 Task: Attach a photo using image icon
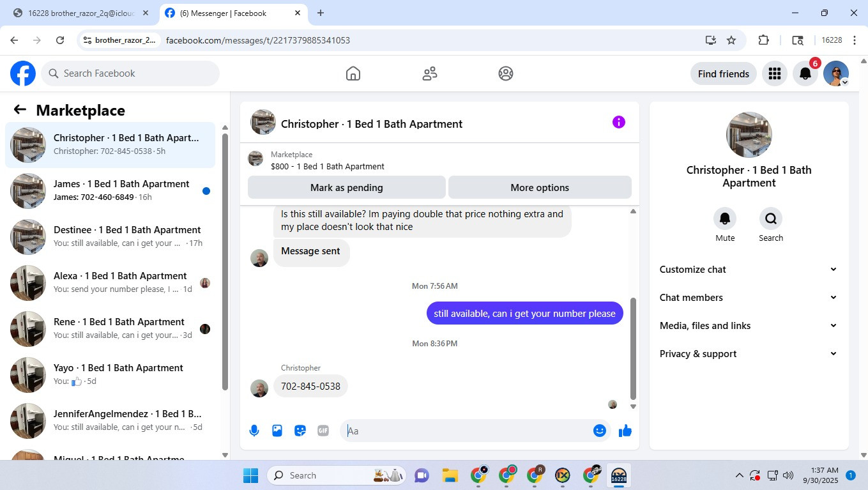[x=277, y=431]
